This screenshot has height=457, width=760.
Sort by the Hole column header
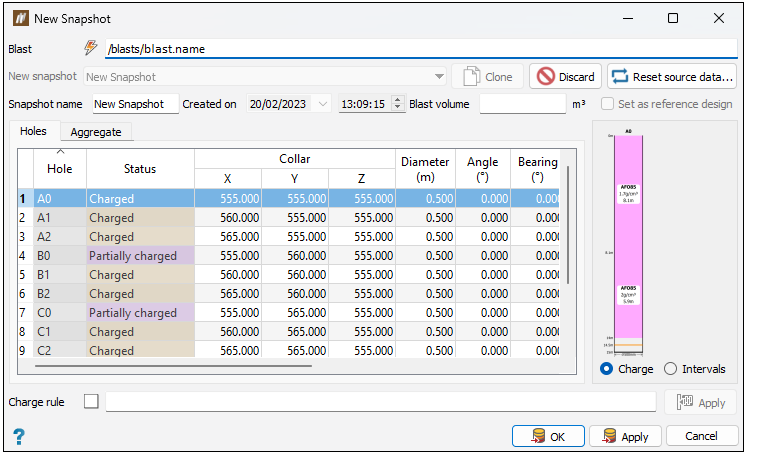pos(60,169)
